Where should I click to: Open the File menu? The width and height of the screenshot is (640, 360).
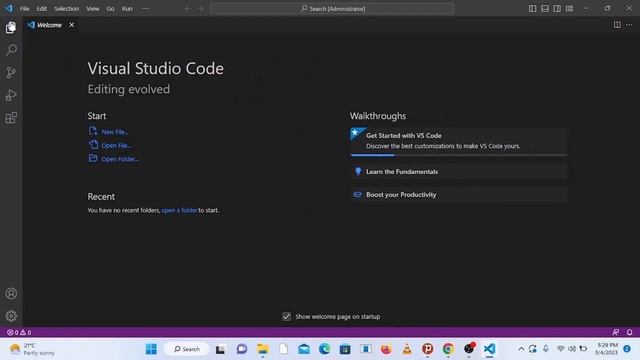tap(24, 9)
